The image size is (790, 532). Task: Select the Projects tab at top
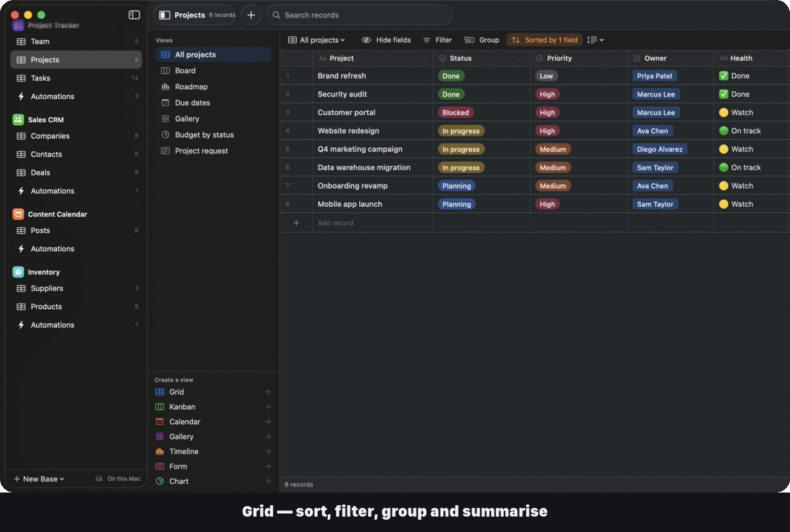click(x=194, y=15)
